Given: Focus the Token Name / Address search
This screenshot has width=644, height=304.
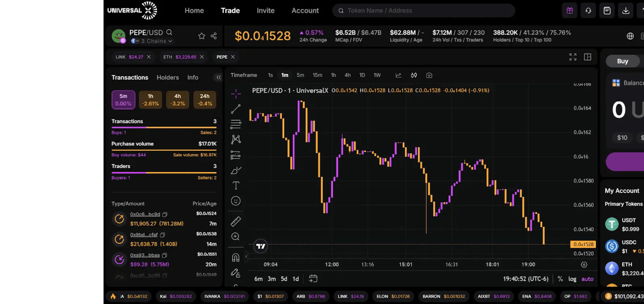Looking at the screenshot, I should pyautogui.click(x=424, y=11).
